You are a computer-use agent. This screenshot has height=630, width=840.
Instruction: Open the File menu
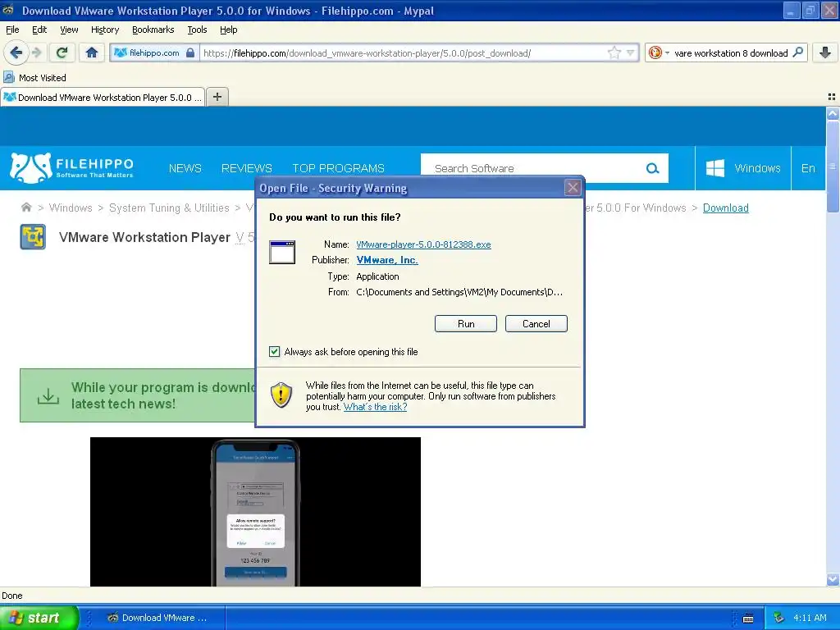pos(12,30)
